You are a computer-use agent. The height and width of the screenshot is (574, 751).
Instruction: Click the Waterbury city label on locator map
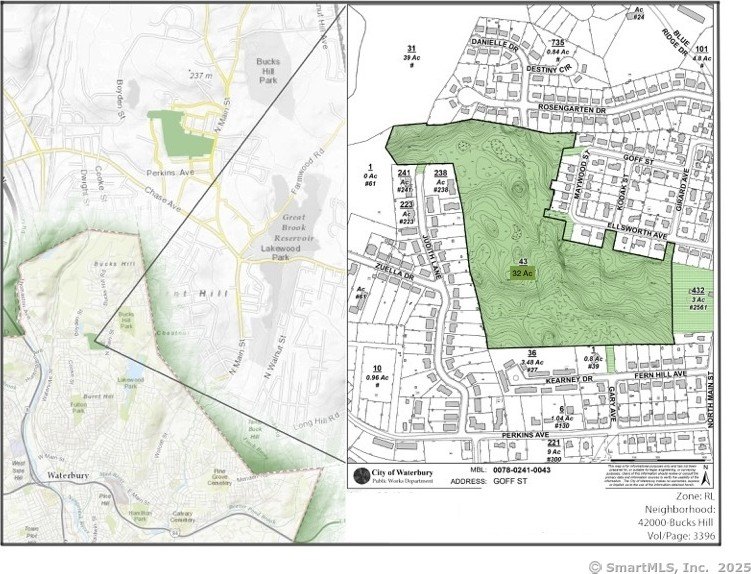click(x=66, y=476)
